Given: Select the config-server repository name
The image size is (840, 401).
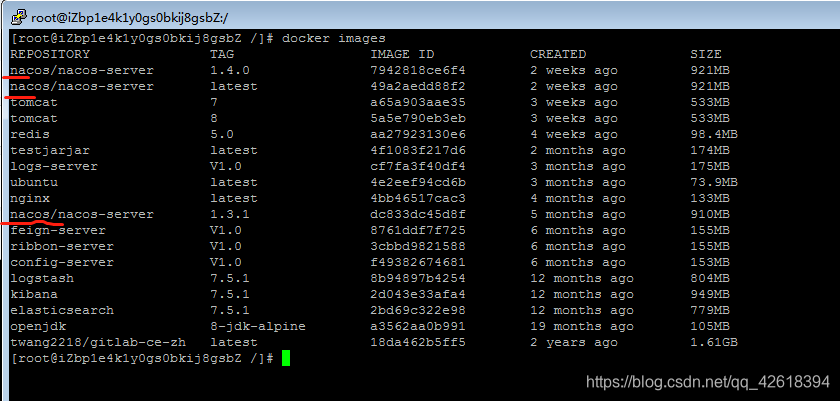Looking at the screenshot, I should (62, 263).
